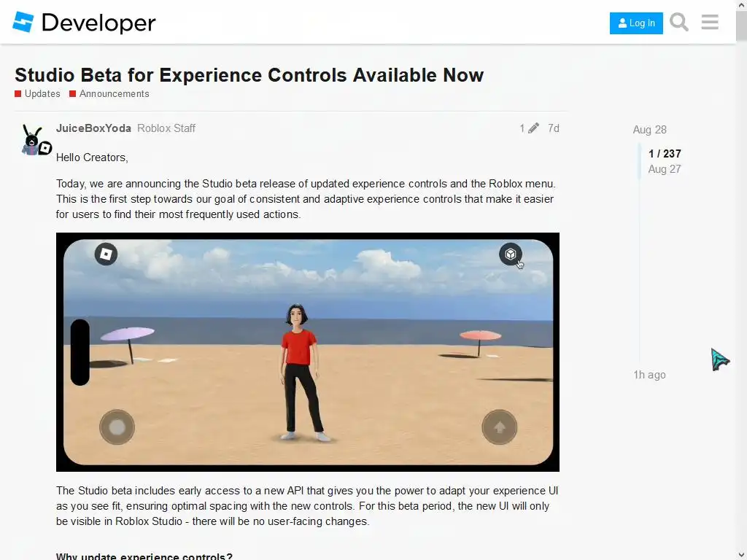Click the 7d post date link
Screen dimensions: 747x560
click(x=553, y=128)
